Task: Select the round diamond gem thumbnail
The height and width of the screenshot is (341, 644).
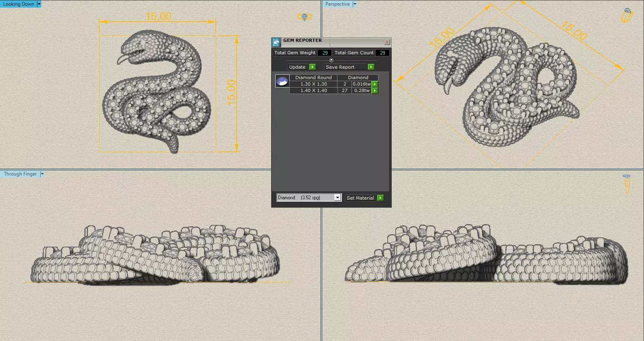Action: pyautogui.click(x=282, y=81)
